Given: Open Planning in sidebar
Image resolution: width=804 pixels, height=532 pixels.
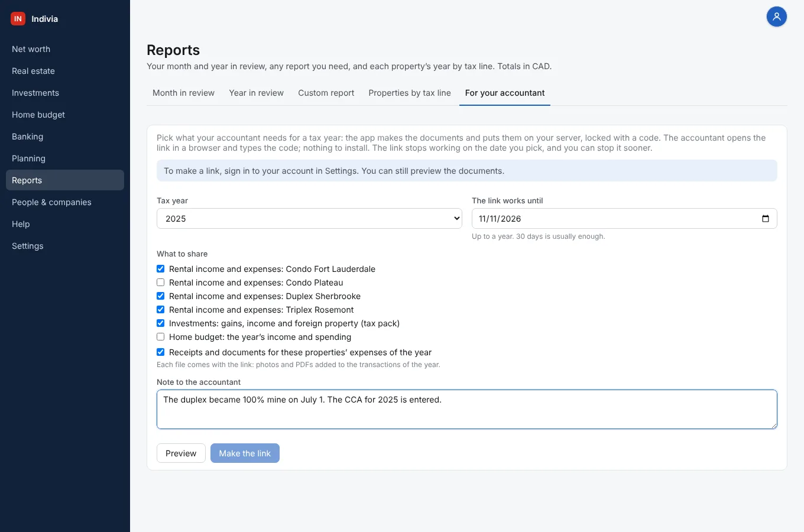Looking at the screenshot, I should (65, 158).
